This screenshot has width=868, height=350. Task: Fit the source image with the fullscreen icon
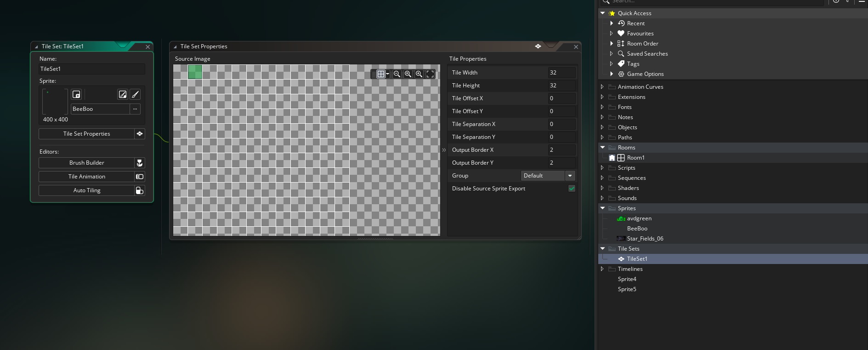(x=430, y=74)
